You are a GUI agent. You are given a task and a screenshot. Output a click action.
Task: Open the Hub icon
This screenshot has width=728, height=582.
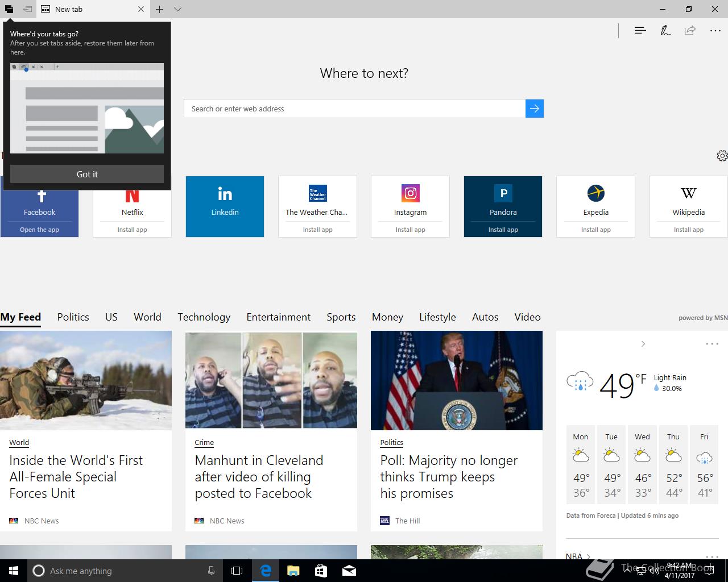(x=640, y=31)
